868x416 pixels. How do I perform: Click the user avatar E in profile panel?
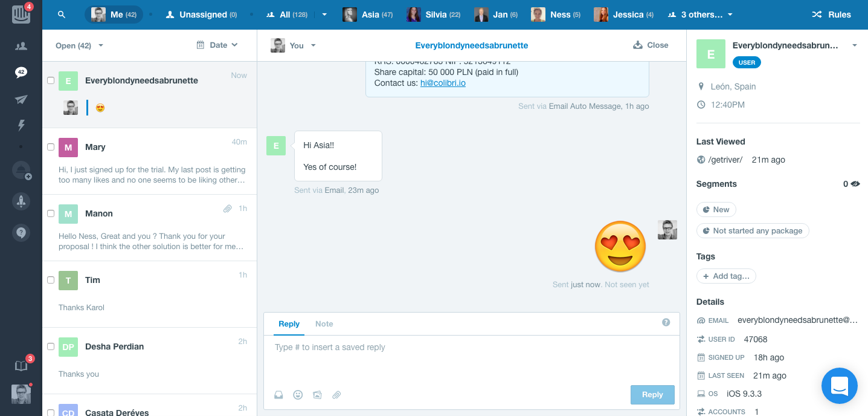pyautogui.click(x=711, y=54)
